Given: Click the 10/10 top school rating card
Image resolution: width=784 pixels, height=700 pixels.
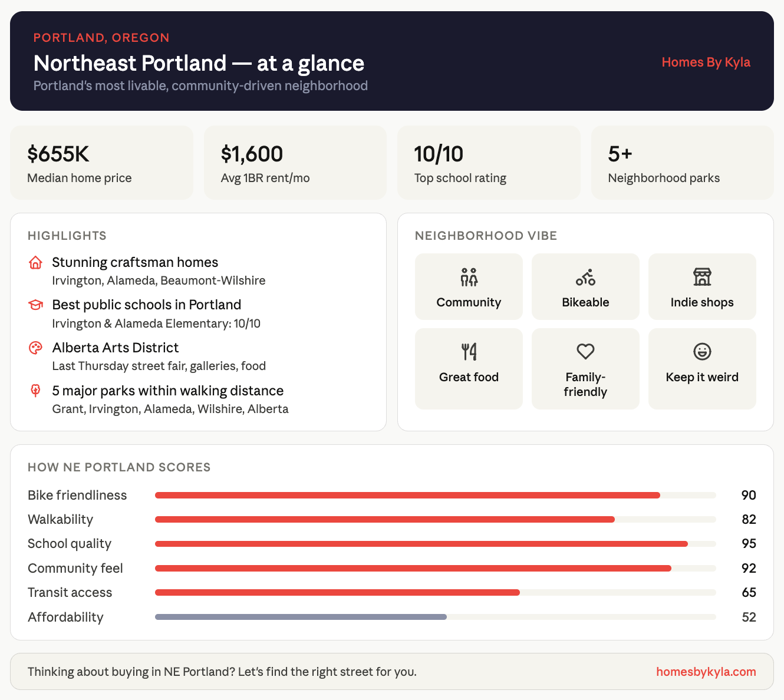Looking at the screenshot, I should click(x=489, y=163).
